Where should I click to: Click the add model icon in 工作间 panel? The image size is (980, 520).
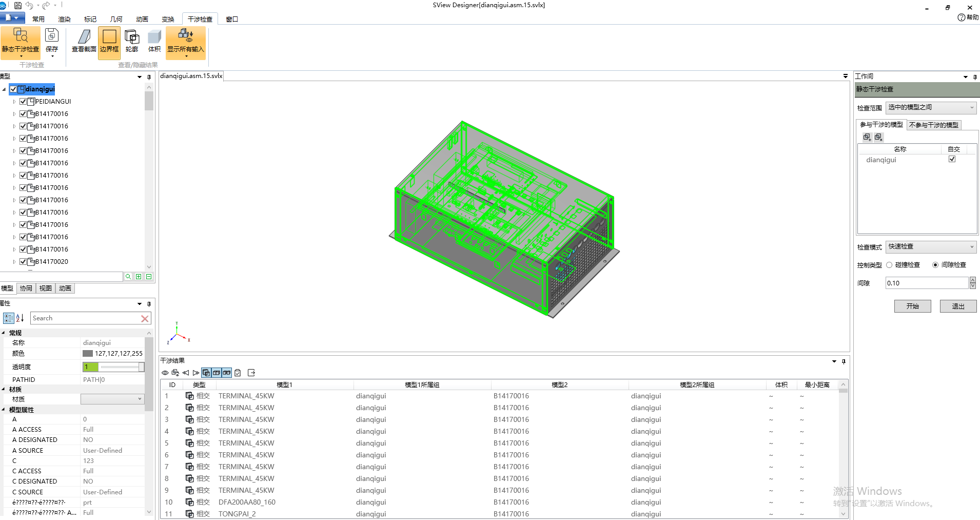(x=867, y=137)
